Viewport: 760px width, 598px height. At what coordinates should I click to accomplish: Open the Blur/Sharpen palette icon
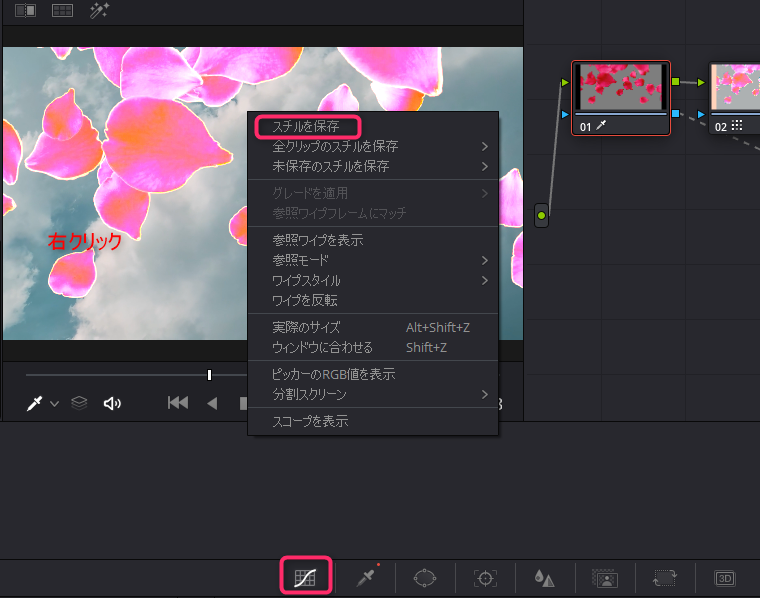pos(544,578)
